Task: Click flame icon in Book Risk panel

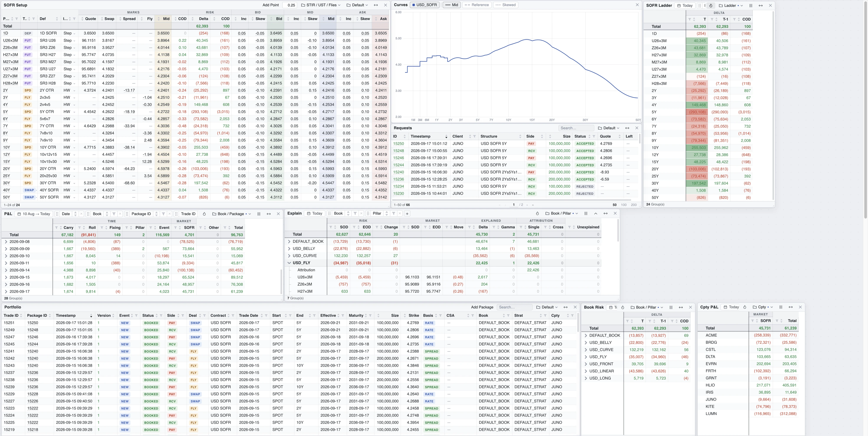Action: point(623,307)
